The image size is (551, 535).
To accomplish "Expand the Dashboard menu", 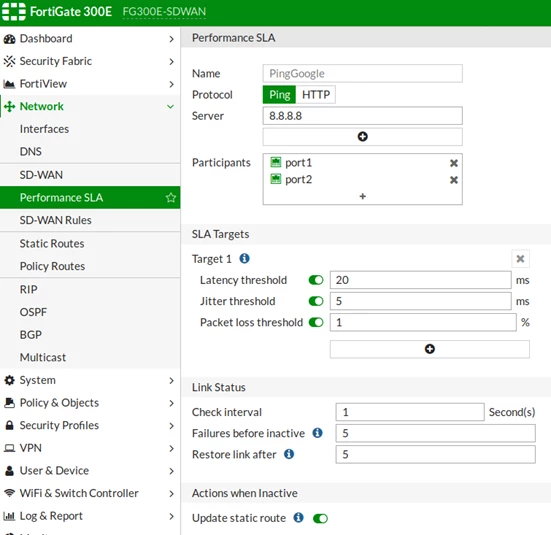I will click(90, 39).
